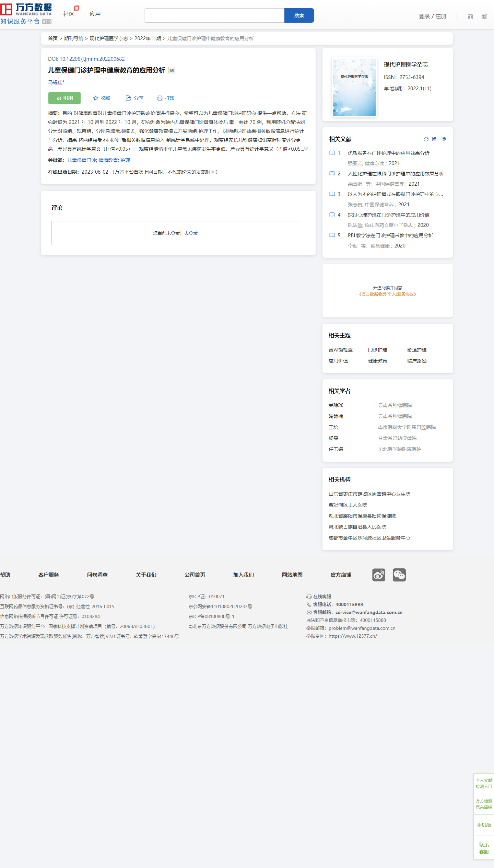
Task: Click keyword 儿童保健门诊
Action: (x=82, y=160)
